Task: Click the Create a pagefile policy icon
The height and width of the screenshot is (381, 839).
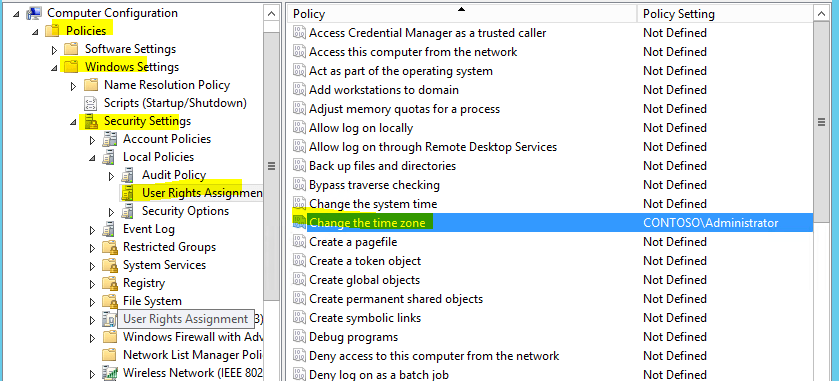Action: (299, 242)
